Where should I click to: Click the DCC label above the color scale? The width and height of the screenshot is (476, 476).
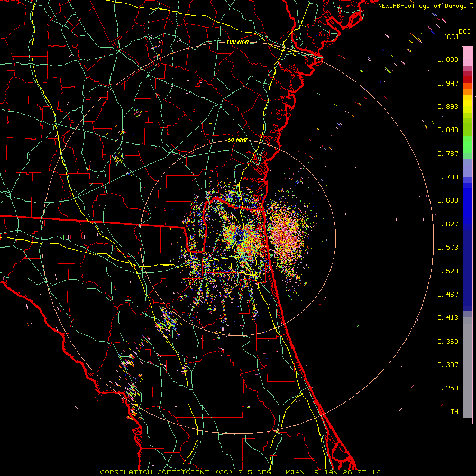click(464, 32)
